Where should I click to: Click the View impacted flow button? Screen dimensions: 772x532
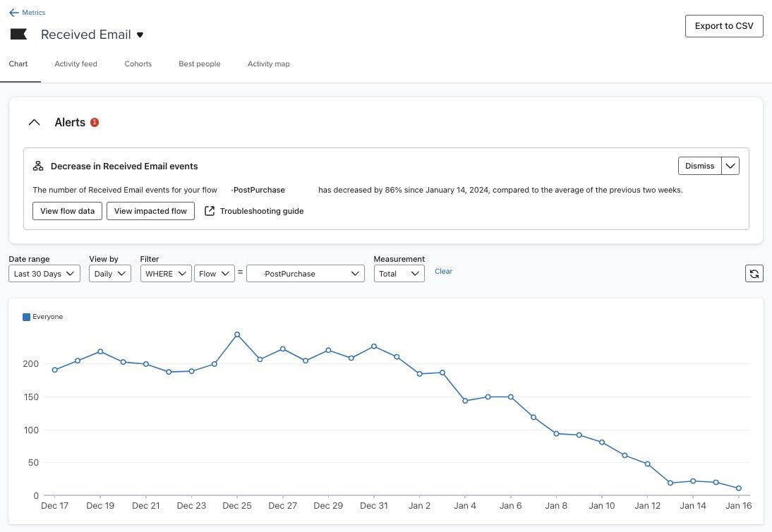pyautogui.click(x=150, y=211)
